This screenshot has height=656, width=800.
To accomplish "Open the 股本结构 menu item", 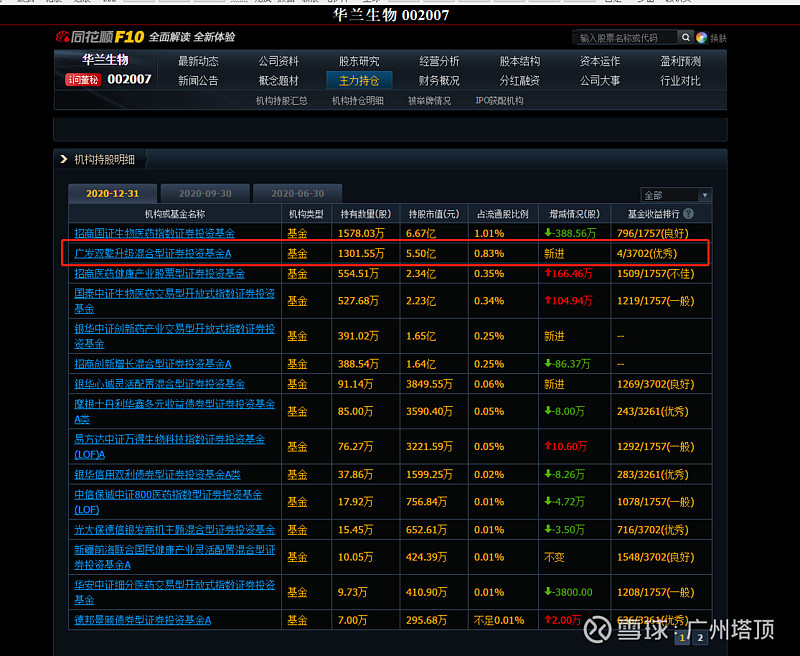I will click(x=519, y=61).
